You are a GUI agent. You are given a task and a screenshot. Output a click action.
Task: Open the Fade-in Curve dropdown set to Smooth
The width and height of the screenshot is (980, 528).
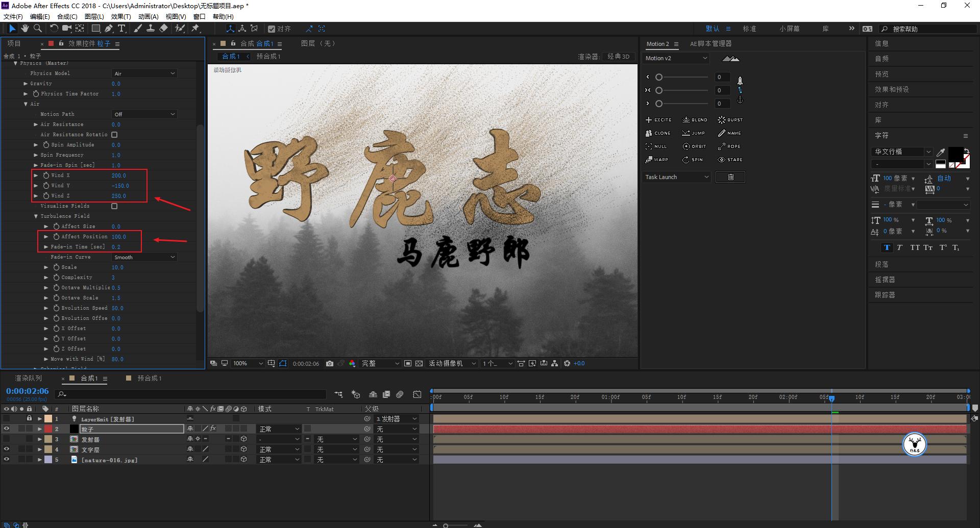pos(144,257)
